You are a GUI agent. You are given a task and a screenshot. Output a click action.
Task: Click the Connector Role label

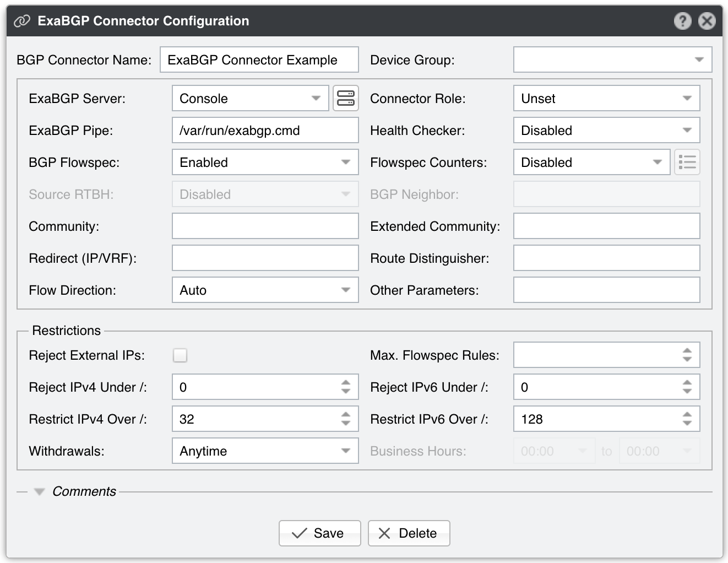(418, 99)
